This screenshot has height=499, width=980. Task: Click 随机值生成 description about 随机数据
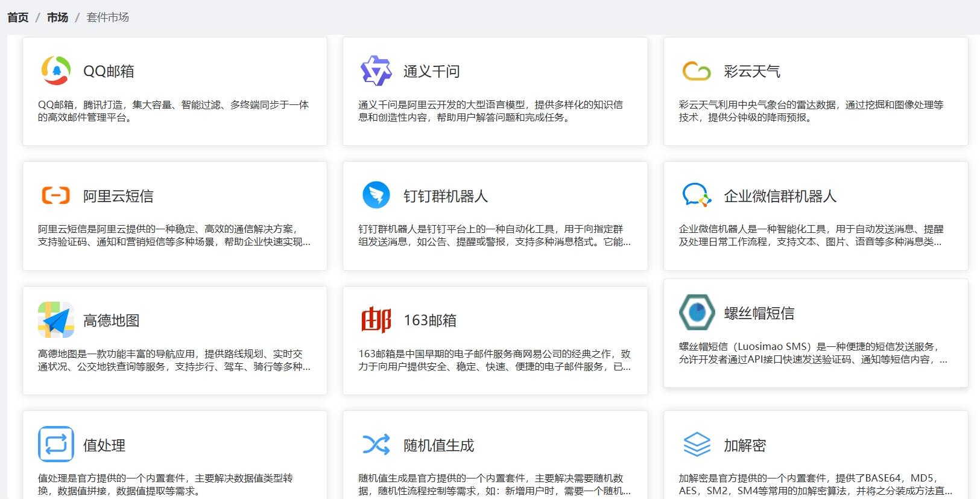[495, 485]
